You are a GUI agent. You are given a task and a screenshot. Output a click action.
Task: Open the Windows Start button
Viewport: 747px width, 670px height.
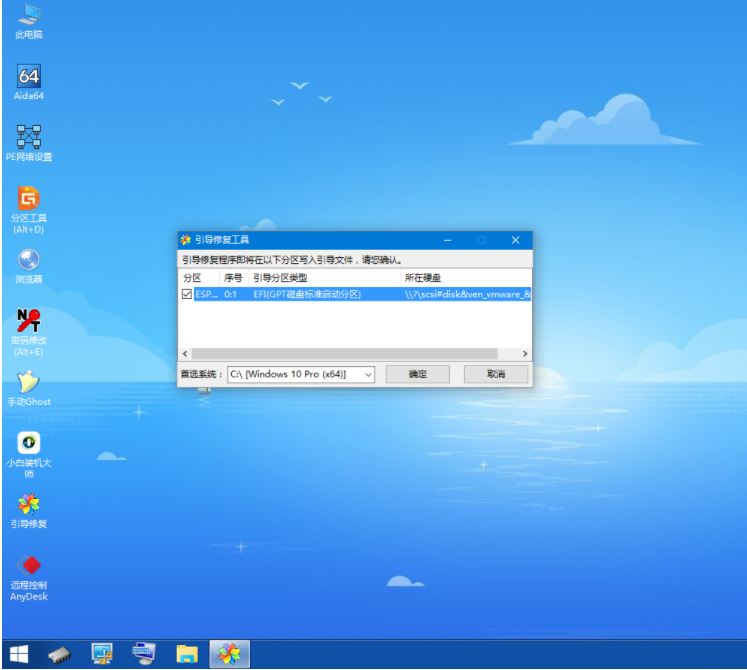point(19,654)
